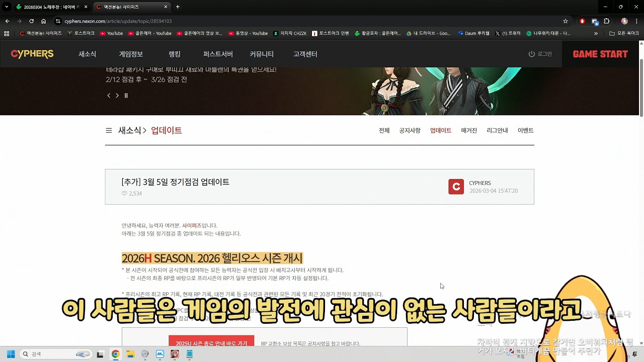Open the 게임정보 menu
The height and width of the screenshot is (362, 644).
coord(131,54)
